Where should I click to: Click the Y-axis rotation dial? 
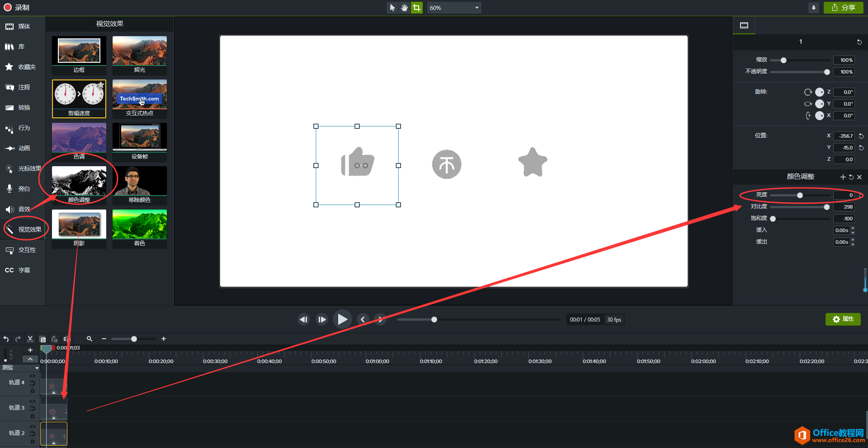pos(820,104)
